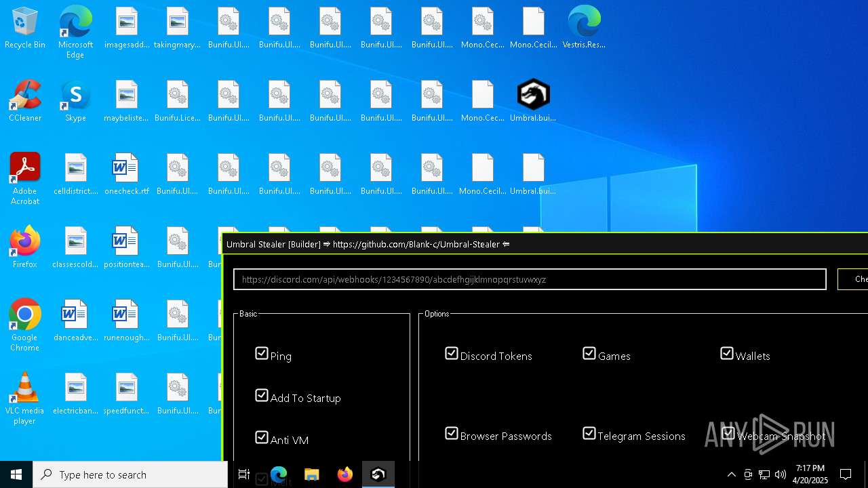Select the danceadve... Word document on desktop
The width and height of the screenshot is (868, 488).
[75, 321]
